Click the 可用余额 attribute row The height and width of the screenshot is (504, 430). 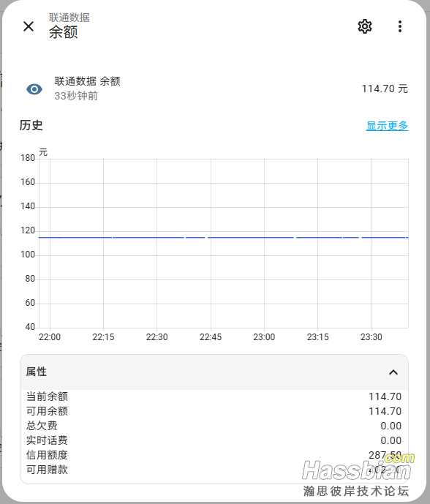tap(214, 411)
